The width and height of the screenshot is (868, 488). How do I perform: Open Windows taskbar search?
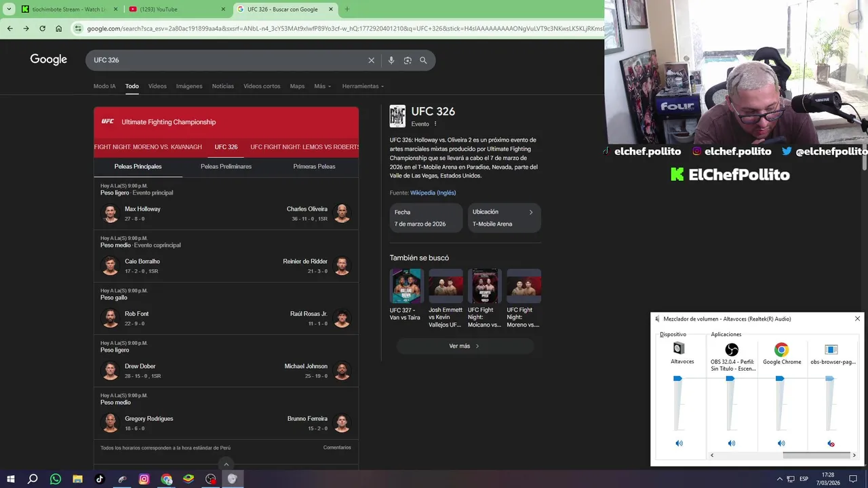tap(33, 479)
